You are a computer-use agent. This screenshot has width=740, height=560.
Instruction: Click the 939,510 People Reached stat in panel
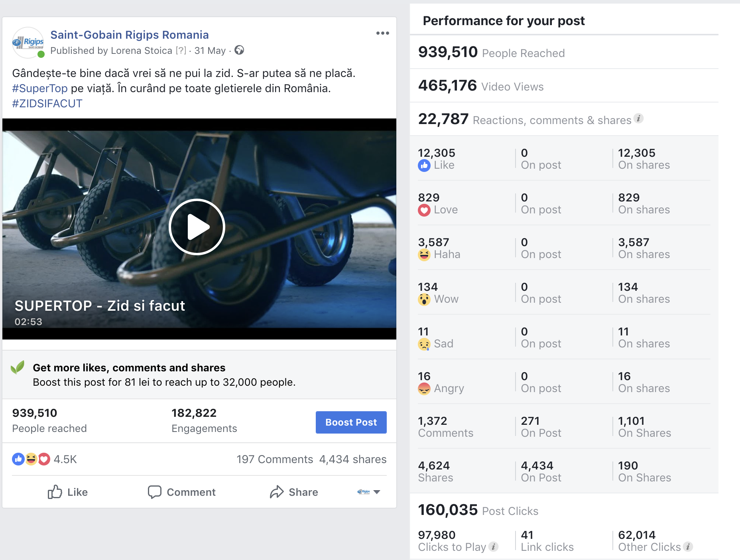(491, 52)
